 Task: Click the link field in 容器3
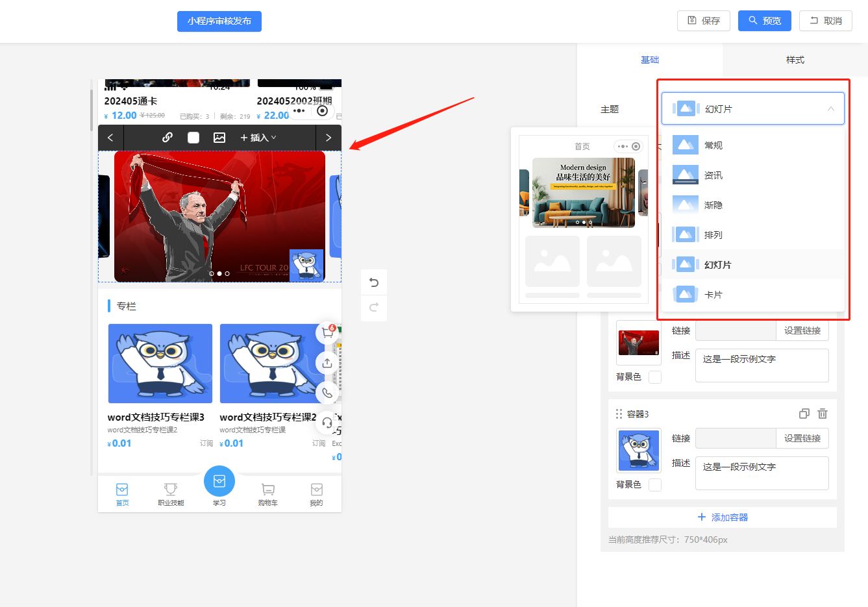click(x=736, y=438)
